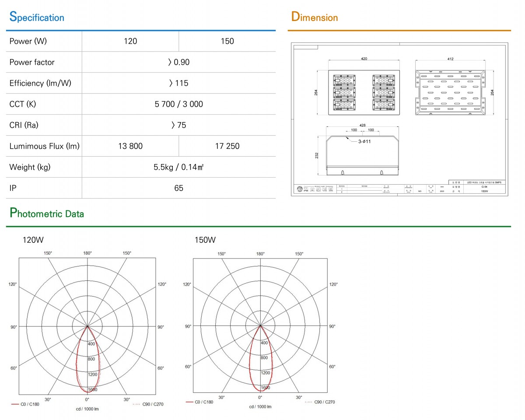
Task: Click the 120 power value cell
Action: [130, 41]
